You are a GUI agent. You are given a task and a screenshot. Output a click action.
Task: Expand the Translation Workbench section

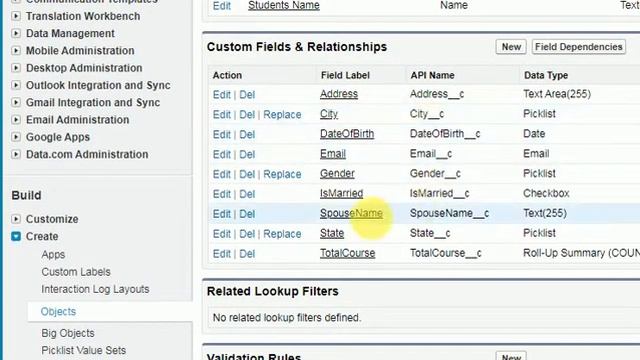coord(16,16)
